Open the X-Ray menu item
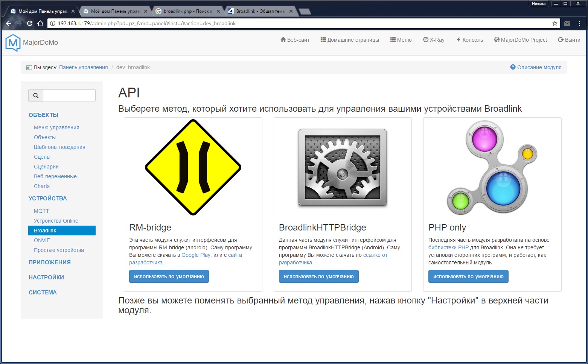 click(x=434, y=40)
